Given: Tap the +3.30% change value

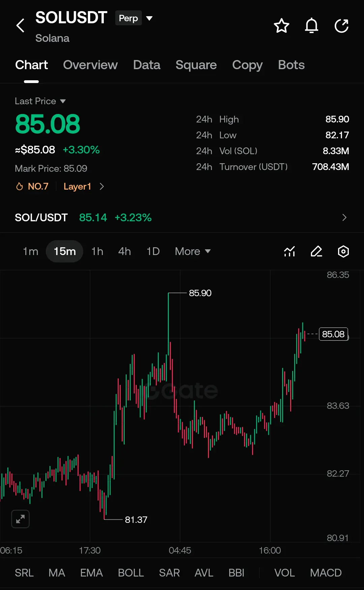Looking at the screenshot, I should (x=81, y=149).
